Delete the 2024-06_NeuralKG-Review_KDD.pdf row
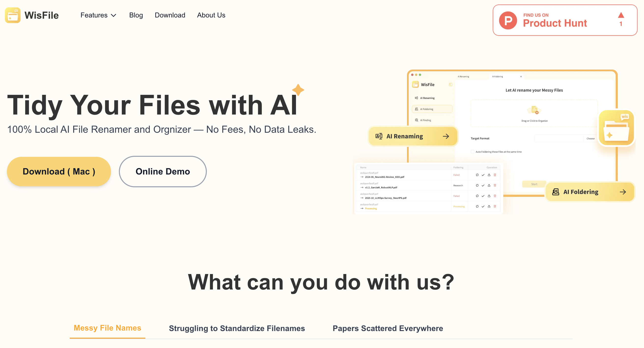 pyautogui.click(x=495, y=175)
